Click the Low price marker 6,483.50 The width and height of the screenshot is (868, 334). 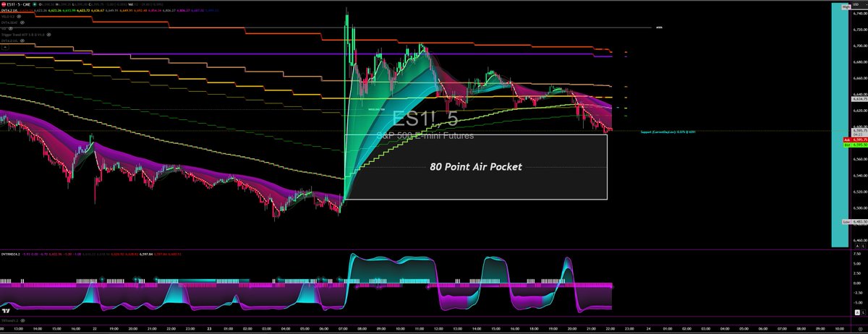coord(855,222)
